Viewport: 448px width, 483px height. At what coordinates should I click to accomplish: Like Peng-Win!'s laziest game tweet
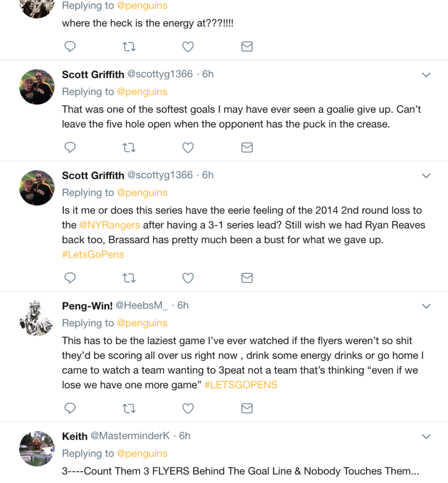[x=188, y=408]
